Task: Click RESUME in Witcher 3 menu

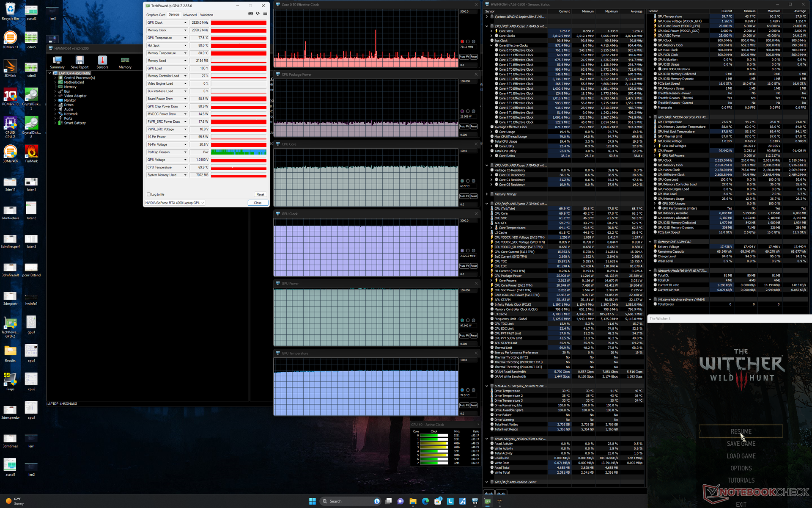Action: [x=741, y=431]
